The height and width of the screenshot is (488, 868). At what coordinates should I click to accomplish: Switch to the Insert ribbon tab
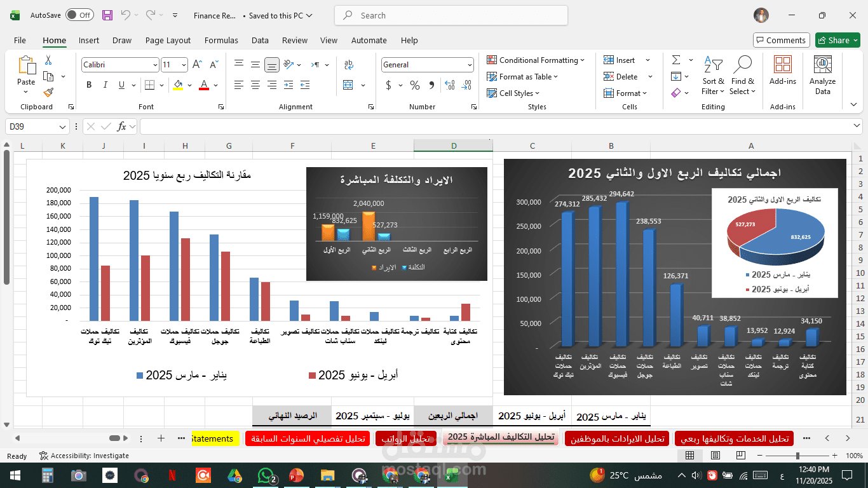(x=89, y=40)
